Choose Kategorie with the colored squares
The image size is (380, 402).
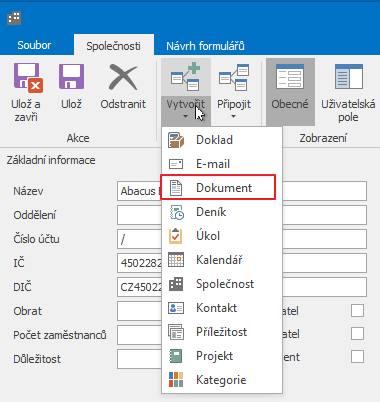[222, 380]
